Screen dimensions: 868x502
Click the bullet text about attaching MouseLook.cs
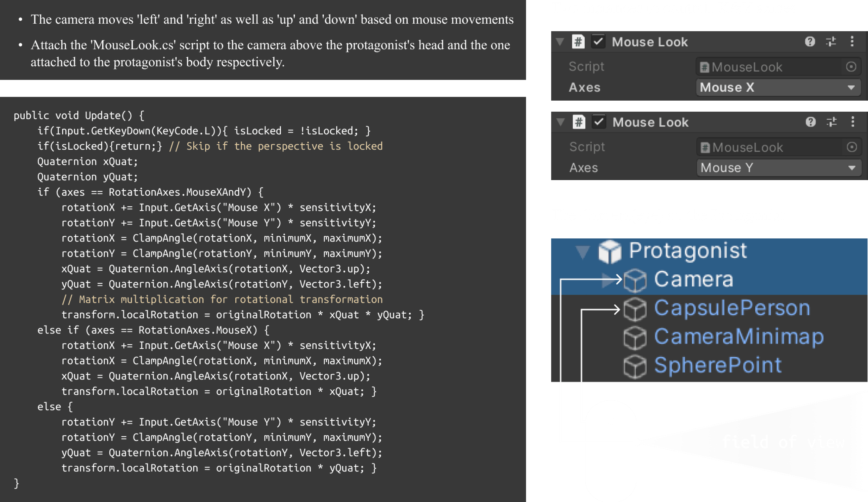point(270,53)
